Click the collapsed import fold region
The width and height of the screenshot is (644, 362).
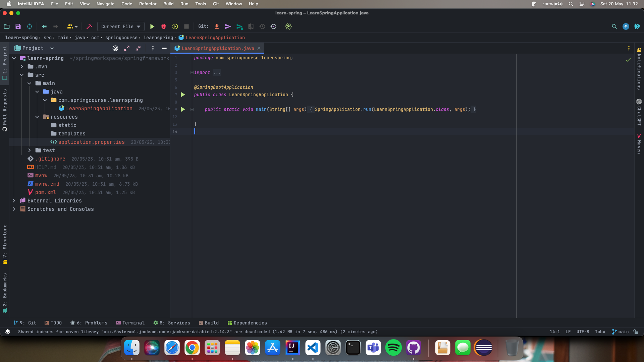tap(217, 73)
